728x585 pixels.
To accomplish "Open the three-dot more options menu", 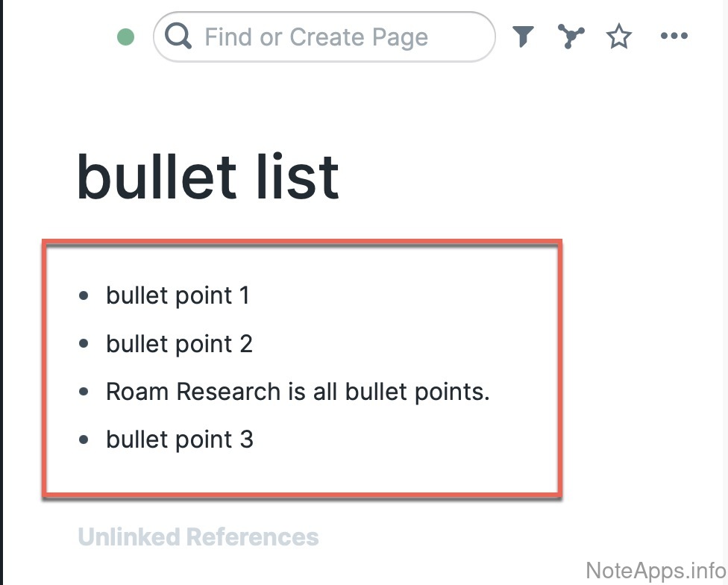I will coord(674,36).
